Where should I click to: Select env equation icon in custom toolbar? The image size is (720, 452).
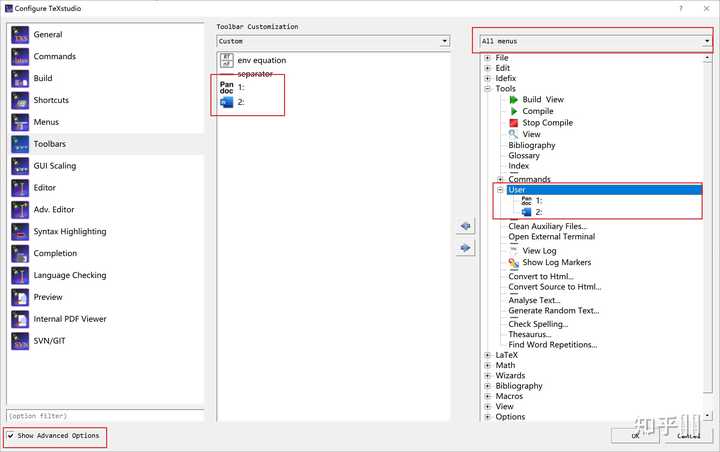pyautogui.click(x=227, y=60)
